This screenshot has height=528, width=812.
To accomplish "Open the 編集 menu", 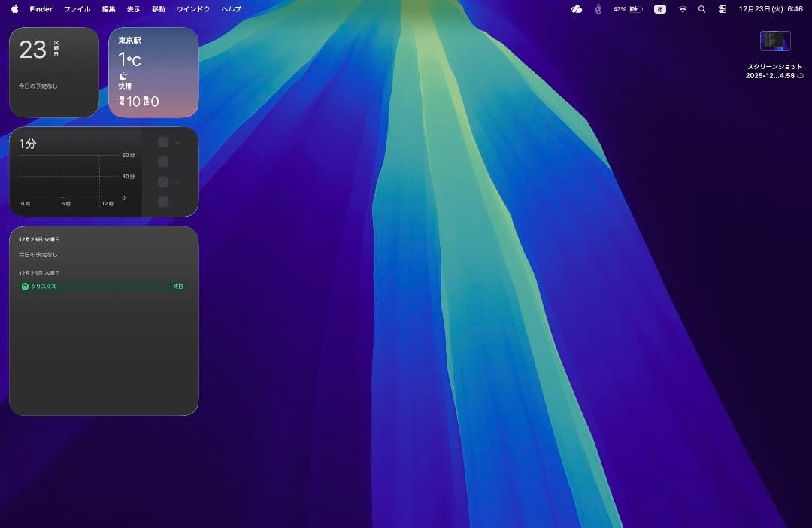I will [x=109, y=9].
